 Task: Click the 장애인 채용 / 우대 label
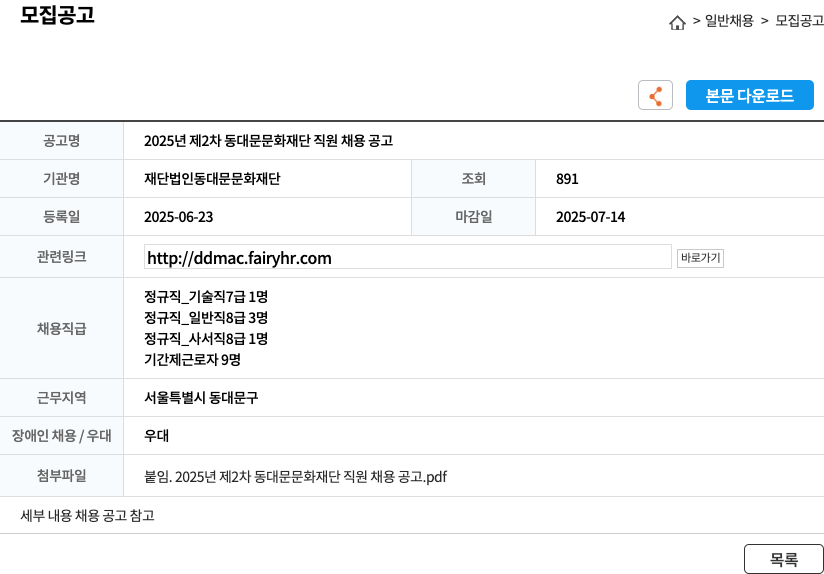pos(61,436)
